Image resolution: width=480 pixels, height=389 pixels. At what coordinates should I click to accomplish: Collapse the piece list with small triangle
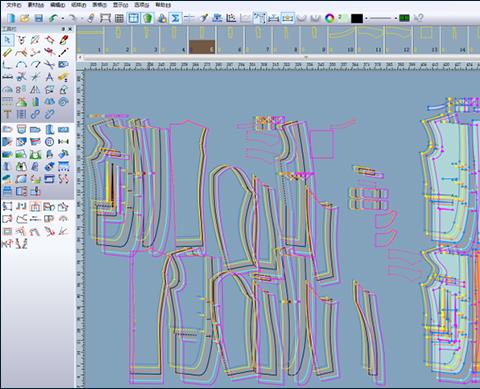[306, 57]
